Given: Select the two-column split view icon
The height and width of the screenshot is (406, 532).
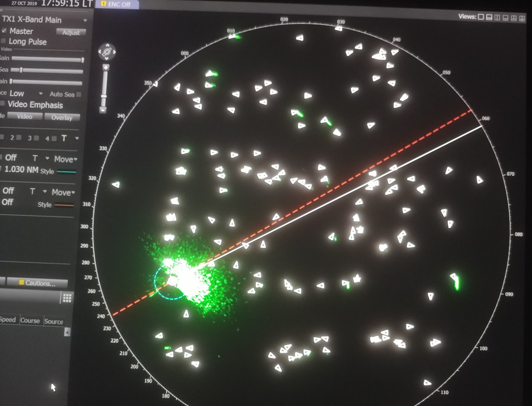Looking at the screenshot, I should click(497, 18).
